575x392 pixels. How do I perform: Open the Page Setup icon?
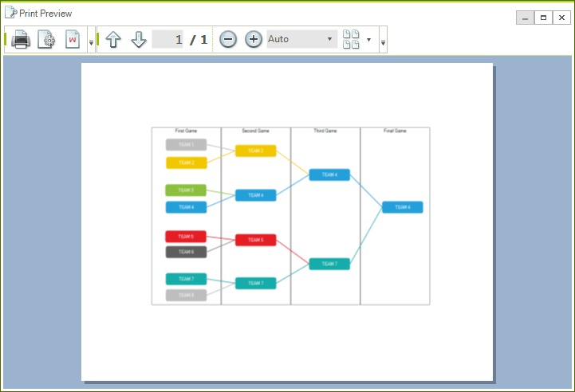[x=46, y=39]
